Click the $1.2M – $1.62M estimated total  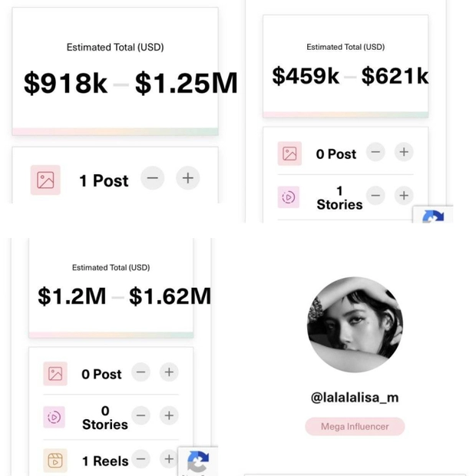pos(124,296)
